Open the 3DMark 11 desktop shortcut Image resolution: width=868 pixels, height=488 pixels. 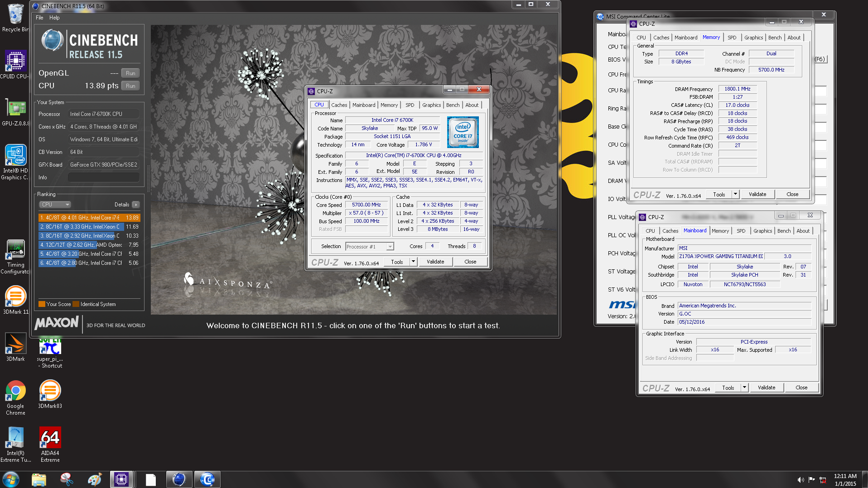pyautogui.click(x=15, y=300)
